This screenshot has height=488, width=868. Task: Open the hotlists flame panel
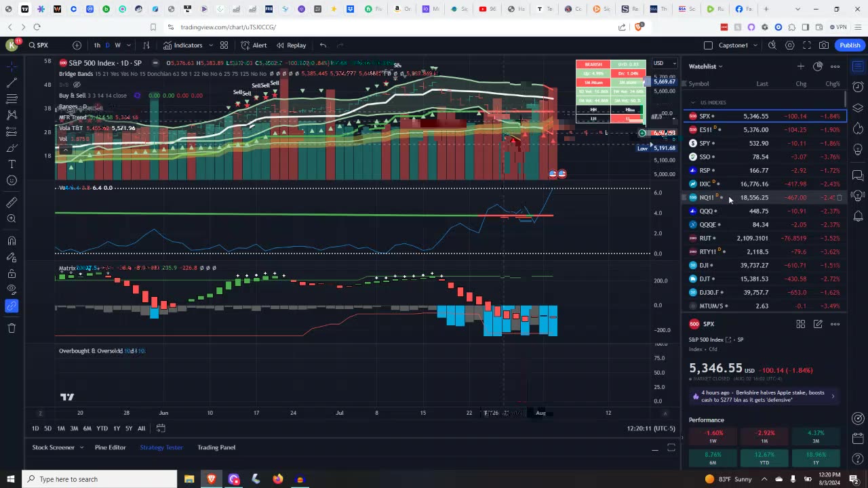click(x=858, y=128)
